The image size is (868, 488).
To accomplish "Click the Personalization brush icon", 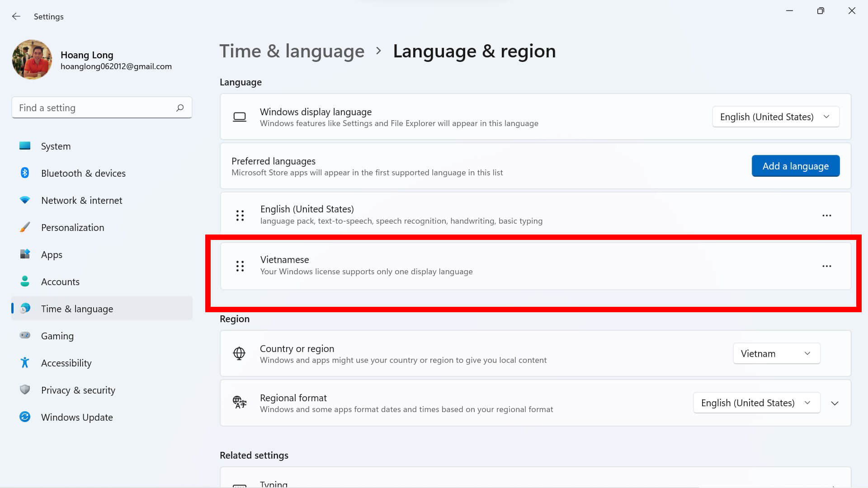I will pos(25,227).
